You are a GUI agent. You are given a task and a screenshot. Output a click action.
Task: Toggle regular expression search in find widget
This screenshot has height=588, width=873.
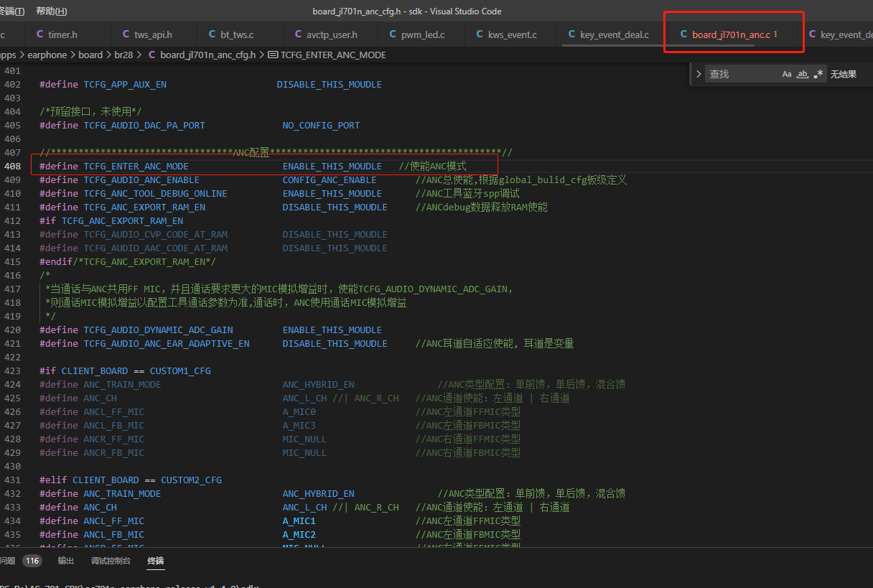[x=818, y=74]
